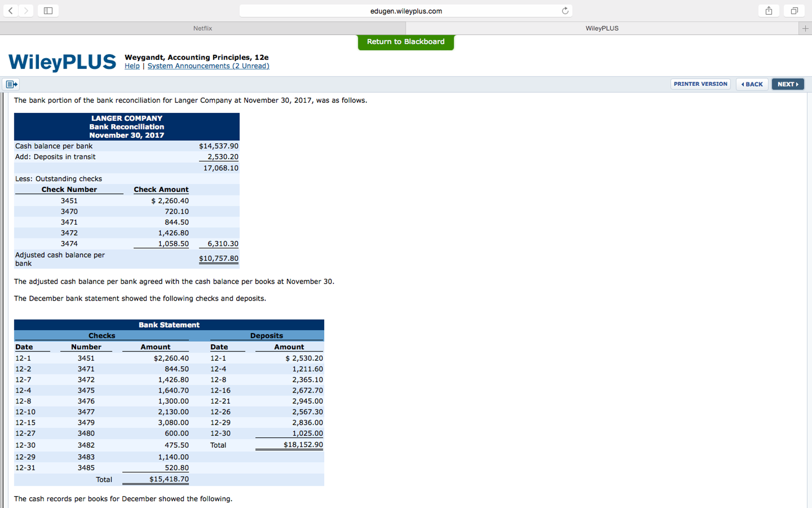Open the Help link
The image size is (812, 508).
pos(132,66)
